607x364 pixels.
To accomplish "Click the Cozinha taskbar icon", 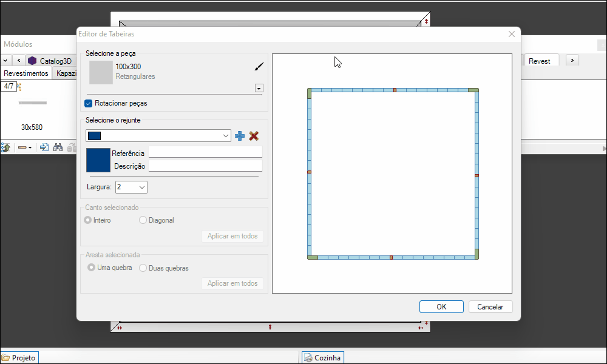I will pos(308,358).
